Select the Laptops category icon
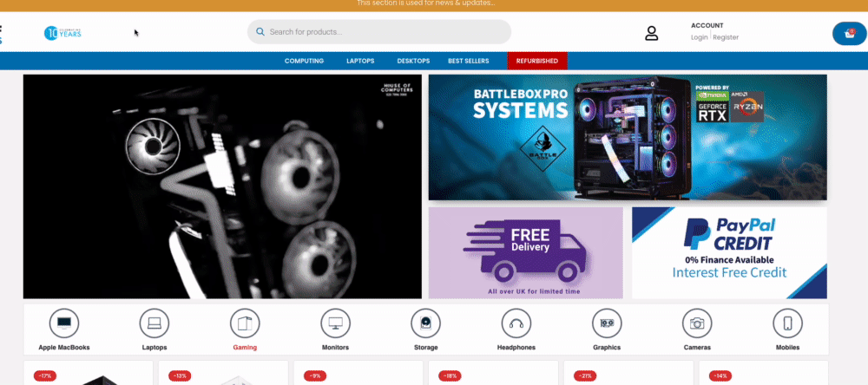Screen dimensions: 868x385 (155, 323)
